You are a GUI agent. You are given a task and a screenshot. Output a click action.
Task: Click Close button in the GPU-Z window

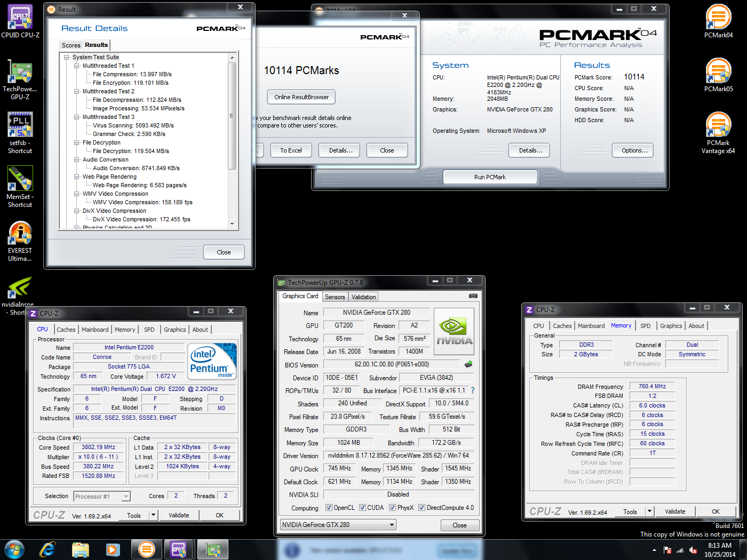(x=459, y=525)
